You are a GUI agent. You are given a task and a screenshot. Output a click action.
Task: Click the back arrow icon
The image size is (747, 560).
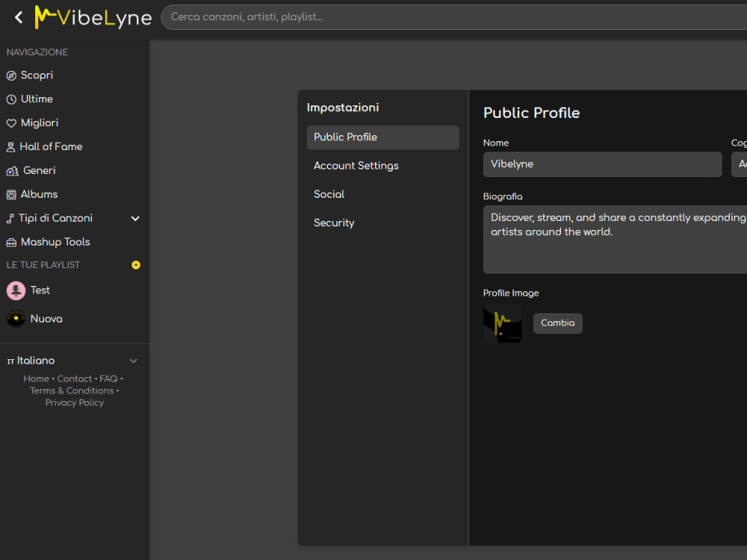point(19,18)
